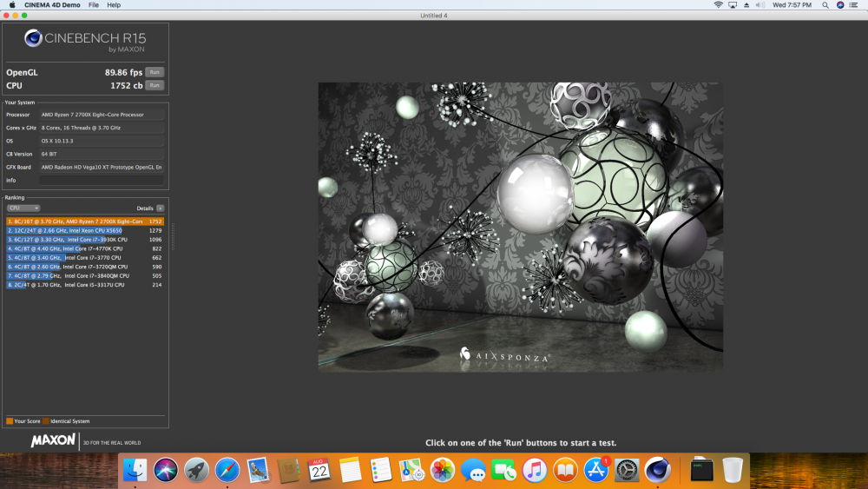The width and height of the screenshot is (868, 489).
Task: Open the Apple menu
Action: coord(11,5)
